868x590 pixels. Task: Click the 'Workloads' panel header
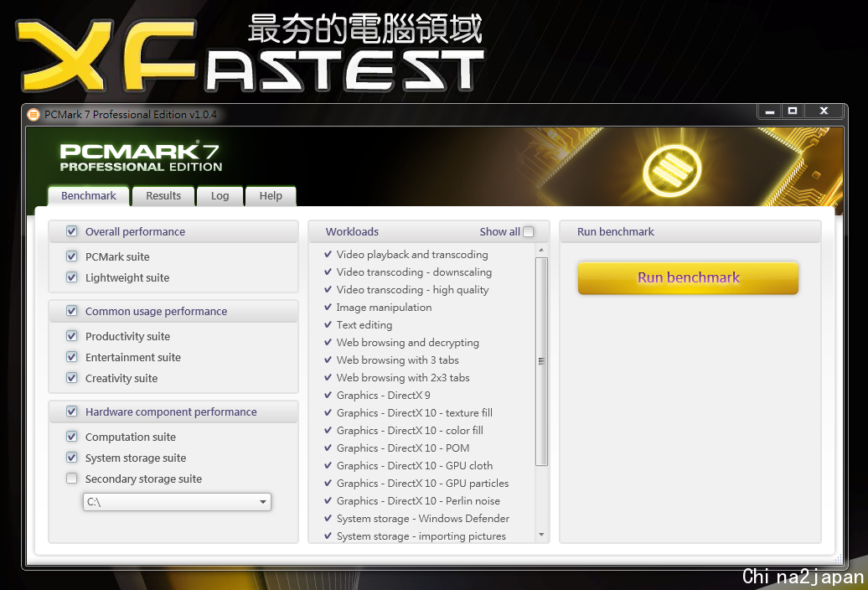click(x=352, y=232)
